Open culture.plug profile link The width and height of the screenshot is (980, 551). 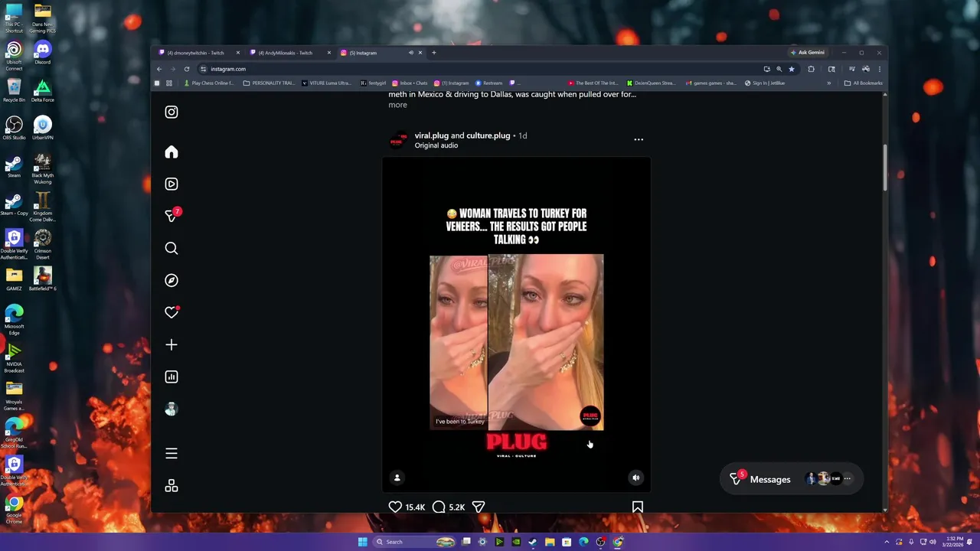(x=488, y=135)
